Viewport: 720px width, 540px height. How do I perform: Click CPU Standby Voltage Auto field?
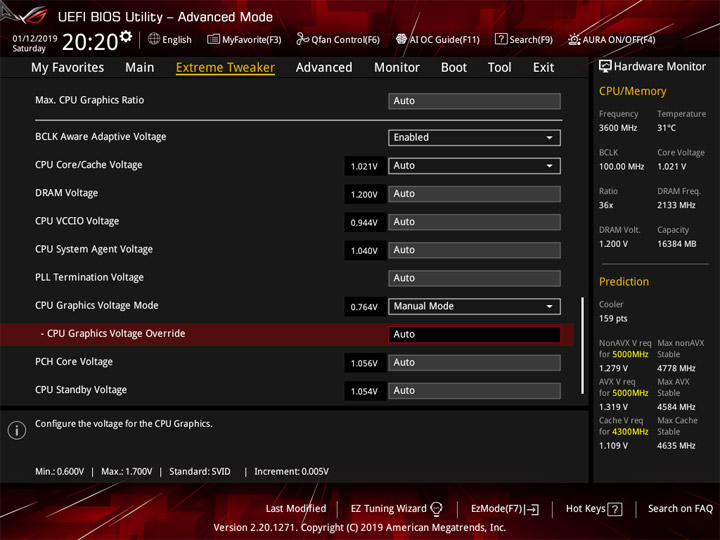[474, 391]
